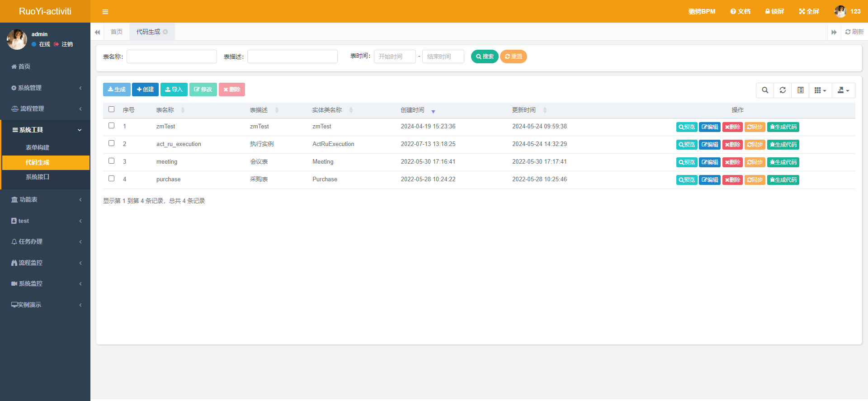Image resolution: width=868 pixels, height=401 pixels.
Task: Sync the zmTest row
Action: [x=755, y=127]
